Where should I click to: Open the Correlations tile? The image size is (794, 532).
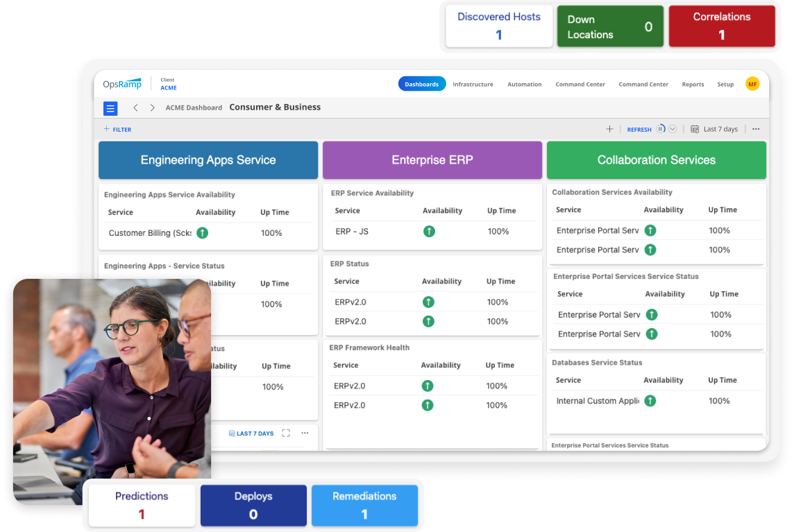(722, 26)
